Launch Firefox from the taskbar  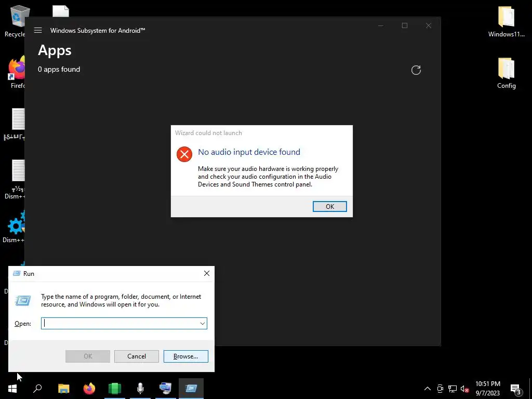tap(89, 389)
